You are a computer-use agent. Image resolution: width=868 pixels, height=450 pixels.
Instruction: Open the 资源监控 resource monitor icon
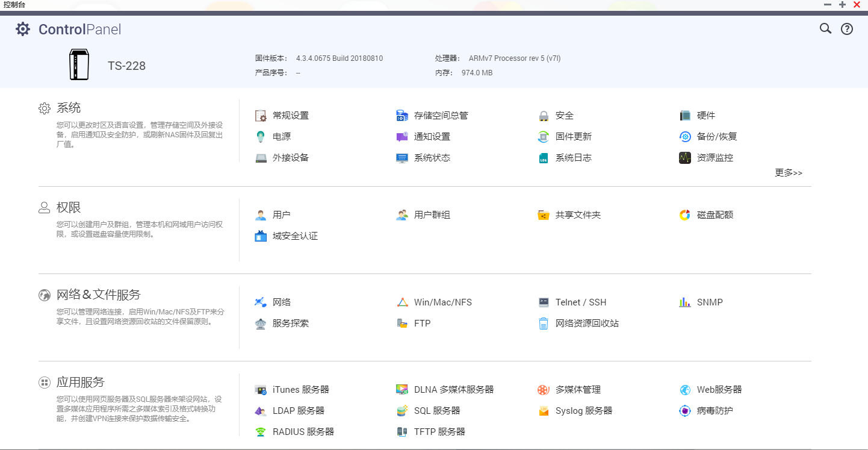click(x=685, y=158)
